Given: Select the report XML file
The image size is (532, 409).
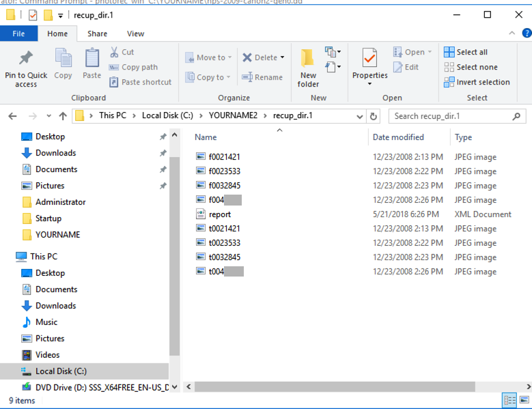Looking at the screenshot, I should click(219, 214).
